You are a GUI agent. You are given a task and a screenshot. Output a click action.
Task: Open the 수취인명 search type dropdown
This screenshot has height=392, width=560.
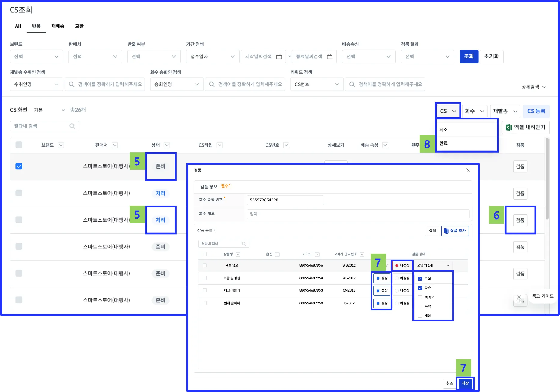coord(37,84)
